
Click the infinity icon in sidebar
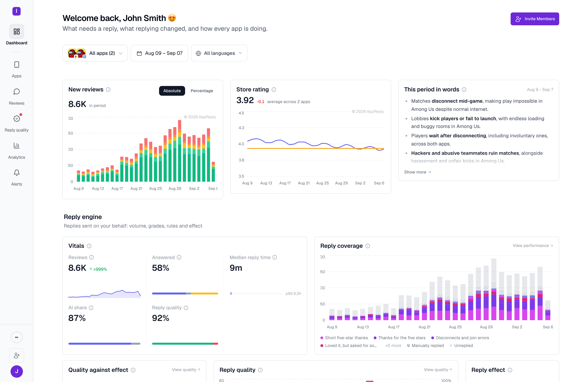tap(17, 337)
